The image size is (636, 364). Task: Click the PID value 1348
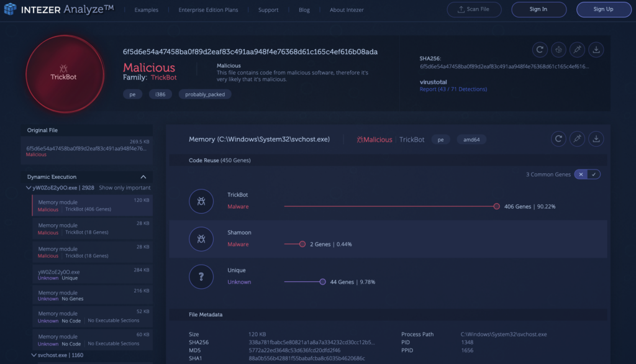point(467,342)
